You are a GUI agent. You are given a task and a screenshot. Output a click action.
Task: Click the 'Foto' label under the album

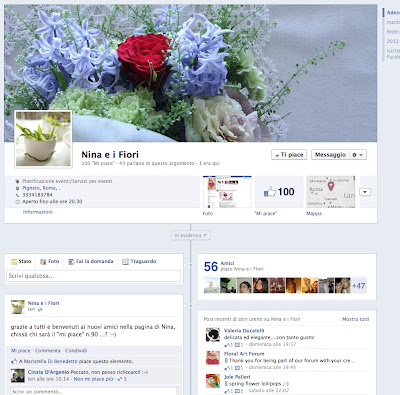[x=208, y=213]
